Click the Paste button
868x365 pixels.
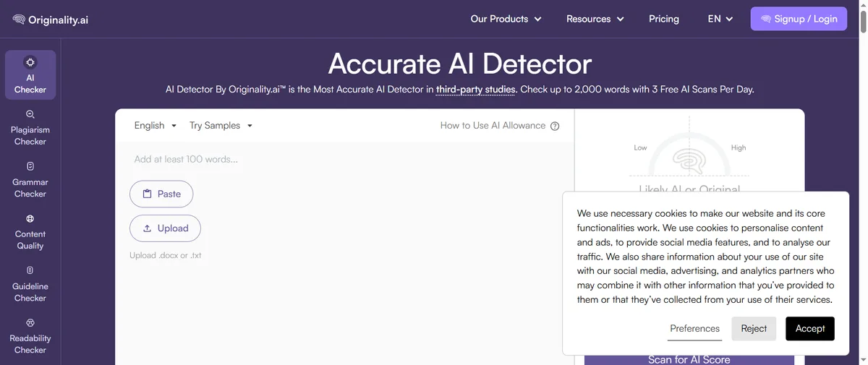coord(161,194)
